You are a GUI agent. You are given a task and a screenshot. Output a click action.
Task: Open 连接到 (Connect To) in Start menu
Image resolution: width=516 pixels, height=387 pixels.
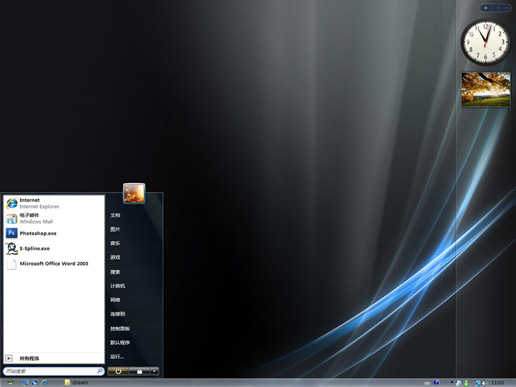coord(118,314)
